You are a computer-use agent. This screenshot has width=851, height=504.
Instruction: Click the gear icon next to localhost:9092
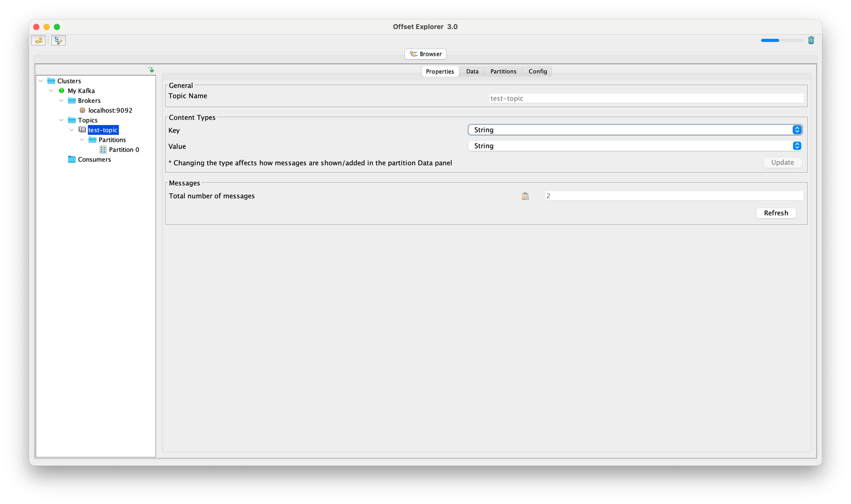tap(82, 111)
